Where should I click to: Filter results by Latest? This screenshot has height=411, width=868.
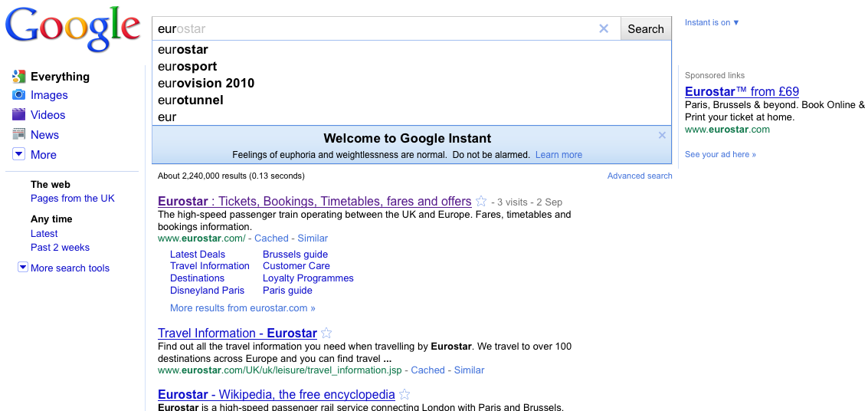point(44,234)
